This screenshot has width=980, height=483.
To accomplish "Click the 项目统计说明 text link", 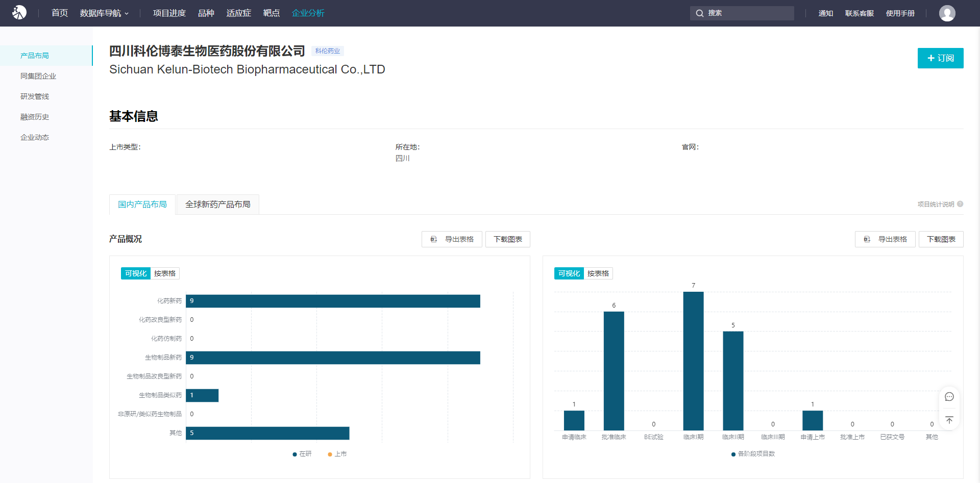I will (936, 204).
